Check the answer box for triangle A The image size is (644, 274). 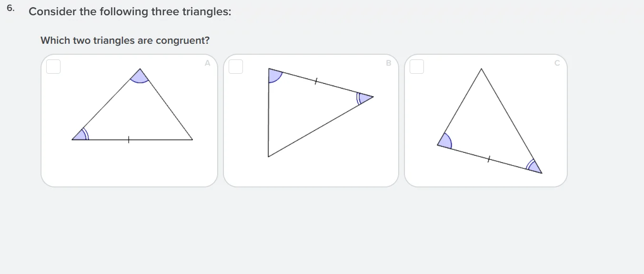pyautogui.click(x=53, y=67)
